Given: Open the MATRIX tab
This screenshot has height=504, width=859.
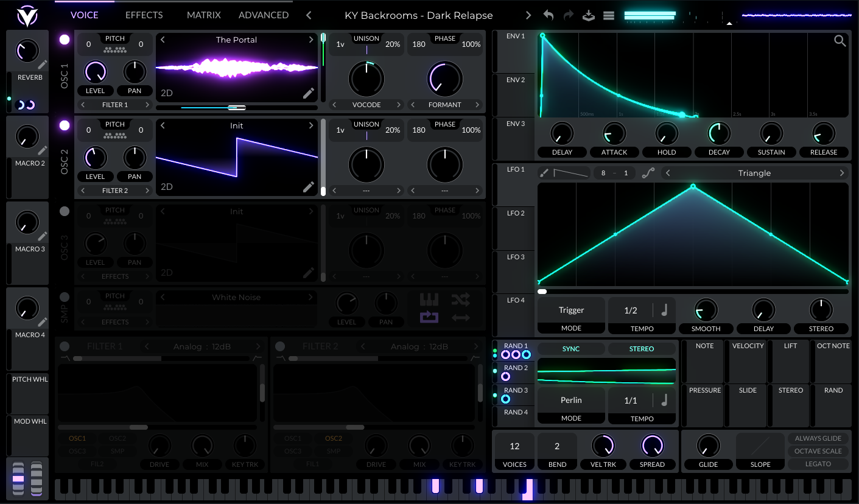Looking at the screenshot, I should coord(204,15).
